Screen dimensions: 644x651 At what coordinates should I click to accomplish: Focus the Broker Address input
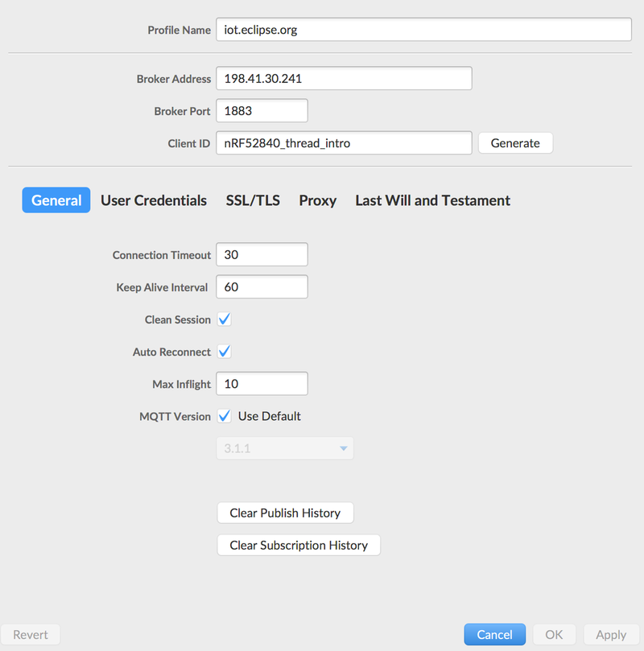pos(343,79)
